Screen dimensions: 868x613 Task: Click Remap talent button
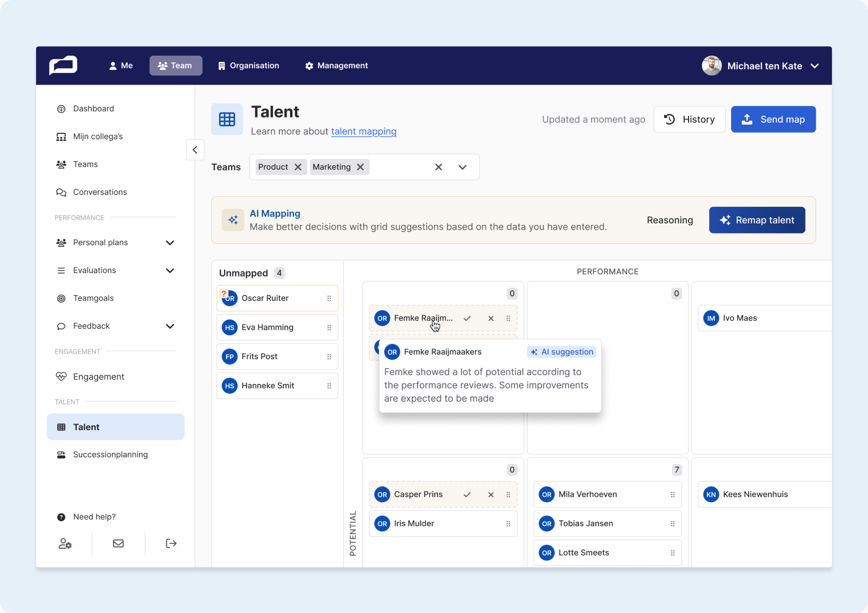[757, 220]
